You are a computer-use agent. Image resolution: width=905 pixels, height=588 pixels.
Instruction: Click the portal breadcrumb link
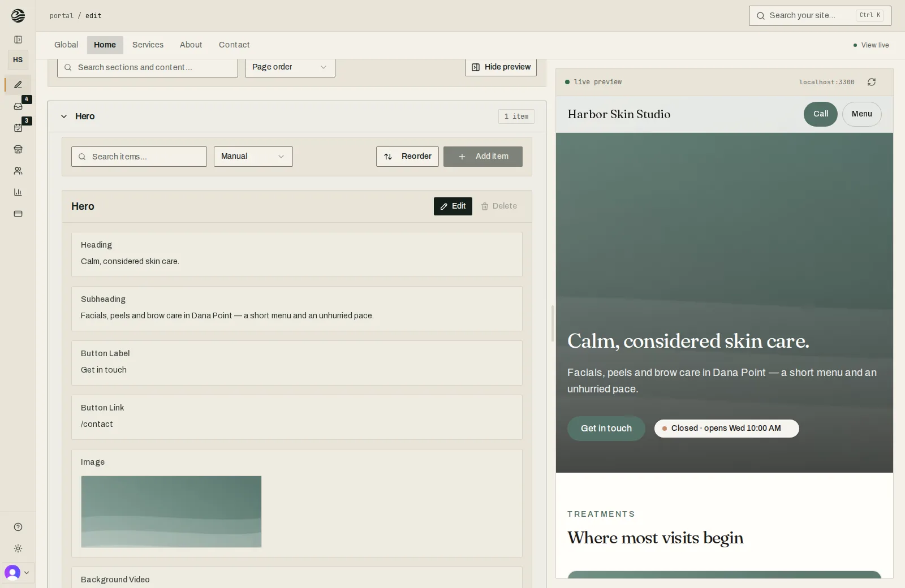coord(61,16)
